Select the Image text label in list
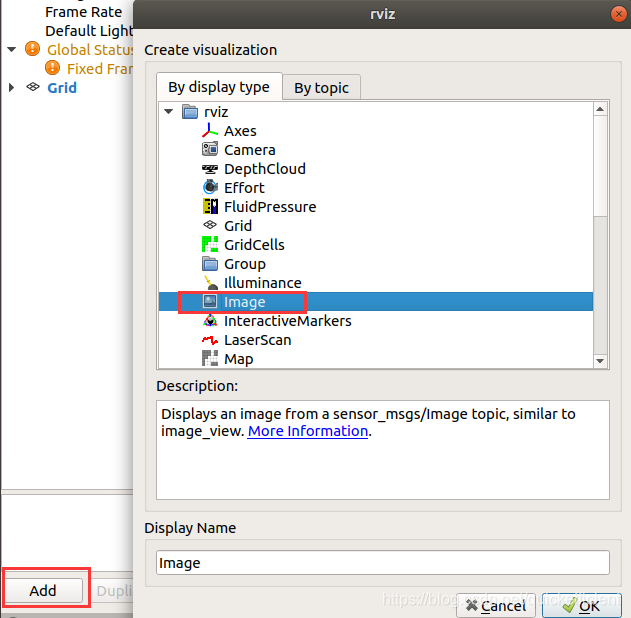 pyautogui.click(x=245, y=302)
